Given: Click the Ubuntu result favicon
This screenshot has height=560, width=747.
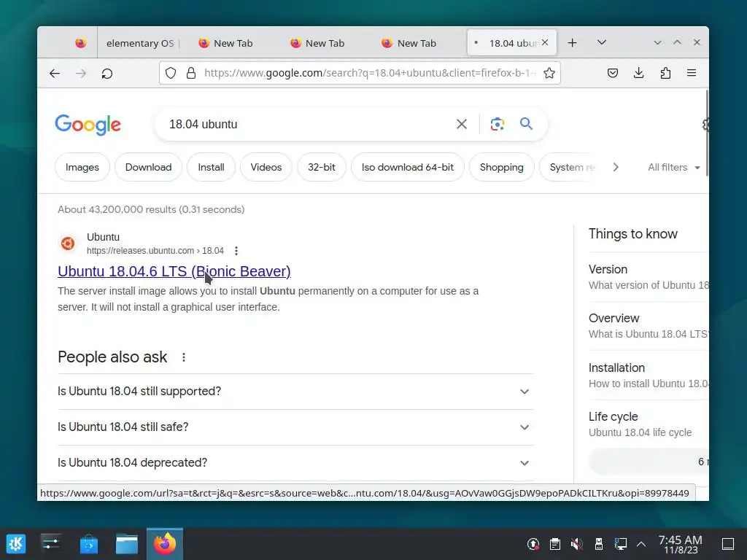Looking at the screenshot, I should click(68, 244).
